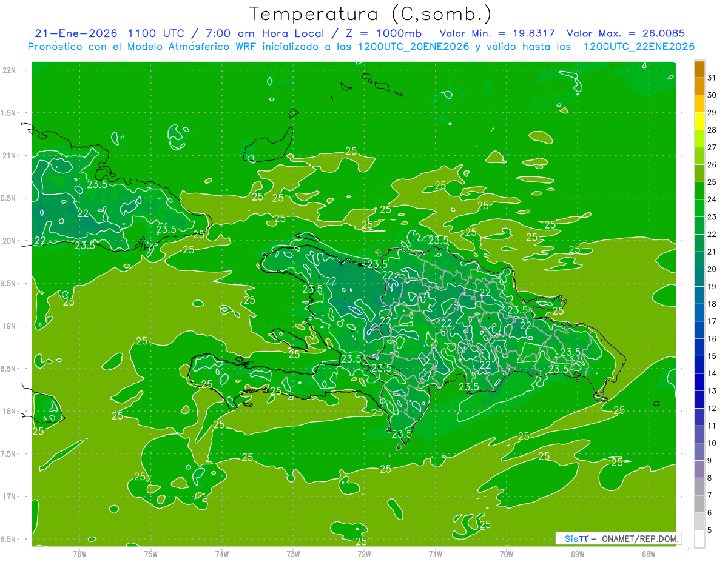Click 'Valor Max. = 26.0085' value
Image resolution: width=728 pixels, height=562 pixels.
[x=626, y=33]
